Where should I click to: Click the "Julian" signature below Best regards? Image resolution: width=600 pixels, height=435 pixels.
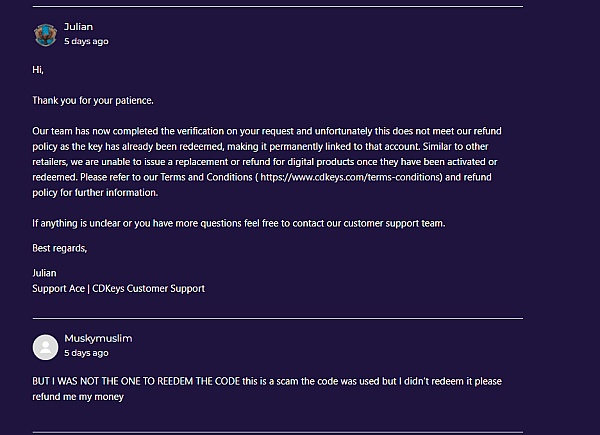click(x=45, y=273)
